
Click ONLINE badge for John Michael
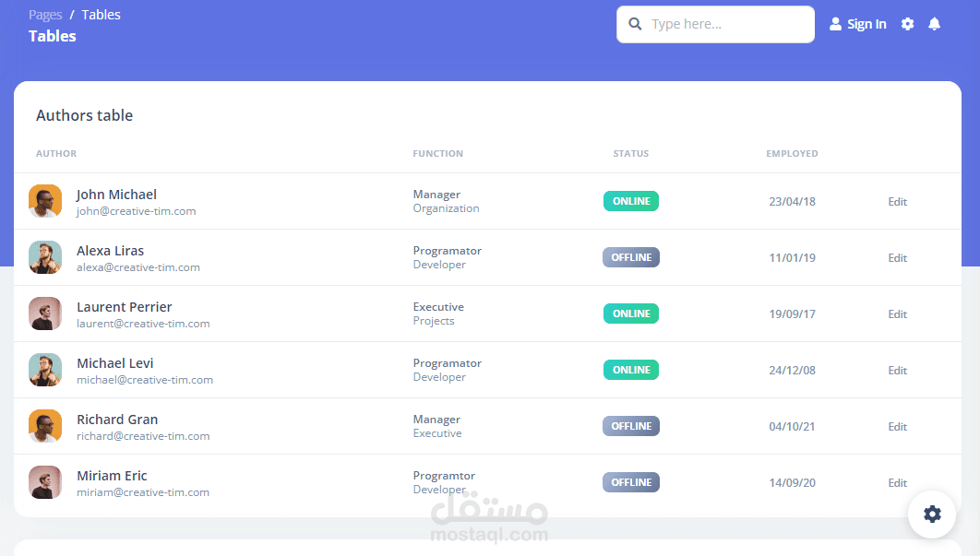(x=631, y=201)
